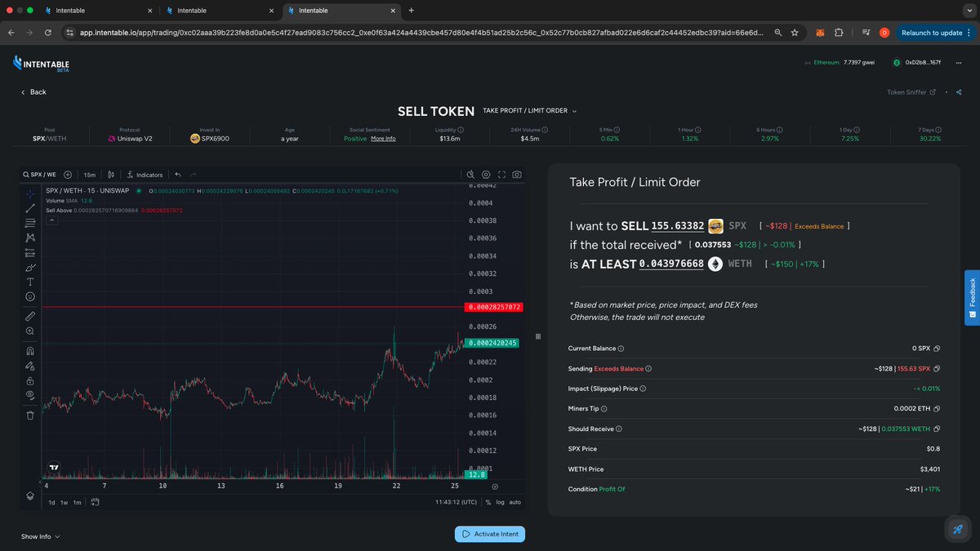Click the Activate Intent button
The image size is (980, 551).
(x=489, y=533)
